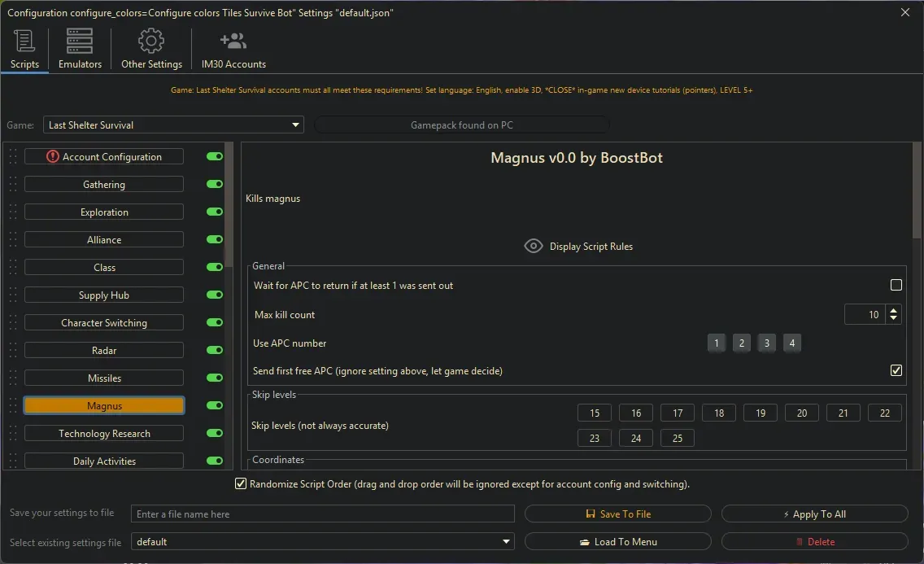Image resolution: width=924 pixels, height=564 pixels.
Task: Click the red warning icon on Account Configuration
Action: 52,156
